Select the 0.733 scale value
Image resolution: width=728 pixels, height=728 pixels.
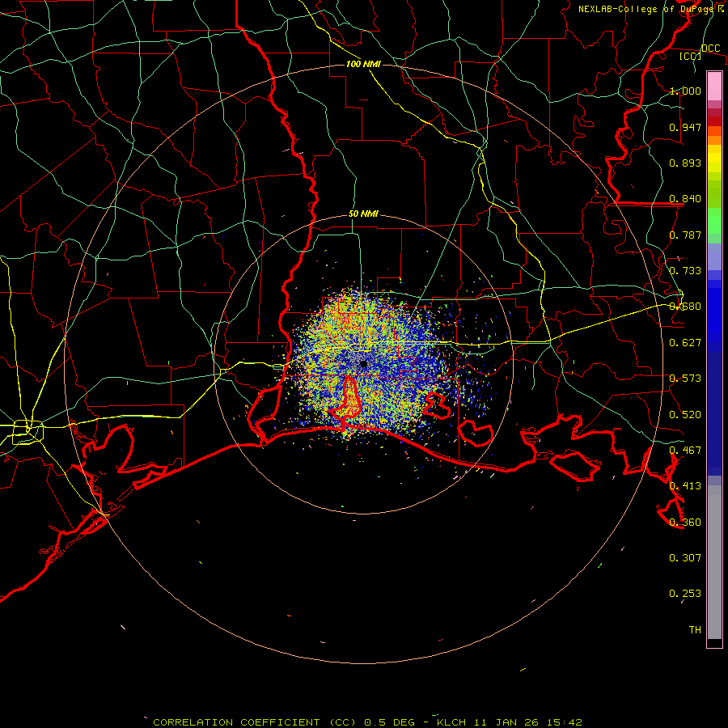click(685, 271)
